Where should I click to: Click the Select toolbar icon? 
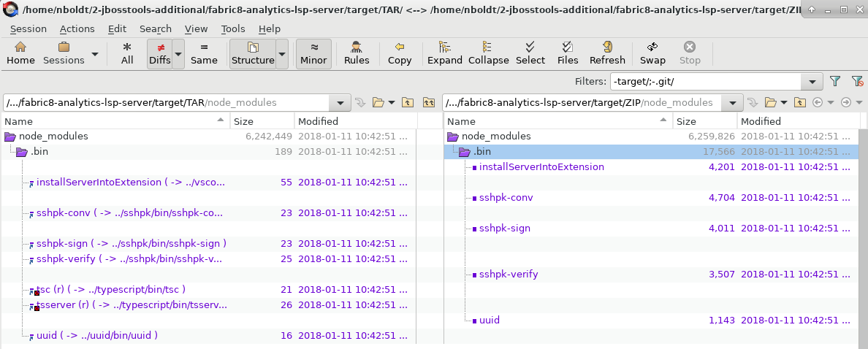530,53
